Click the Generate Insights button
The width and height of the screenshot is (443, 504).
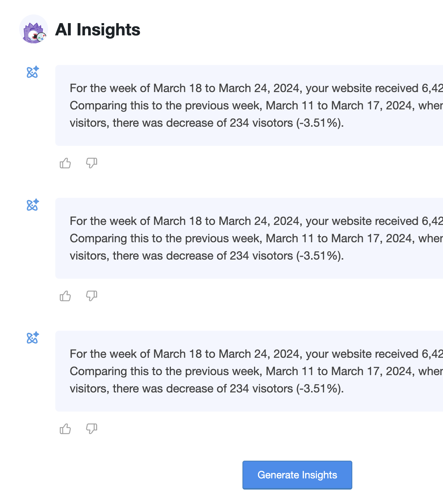coord(297,475)
